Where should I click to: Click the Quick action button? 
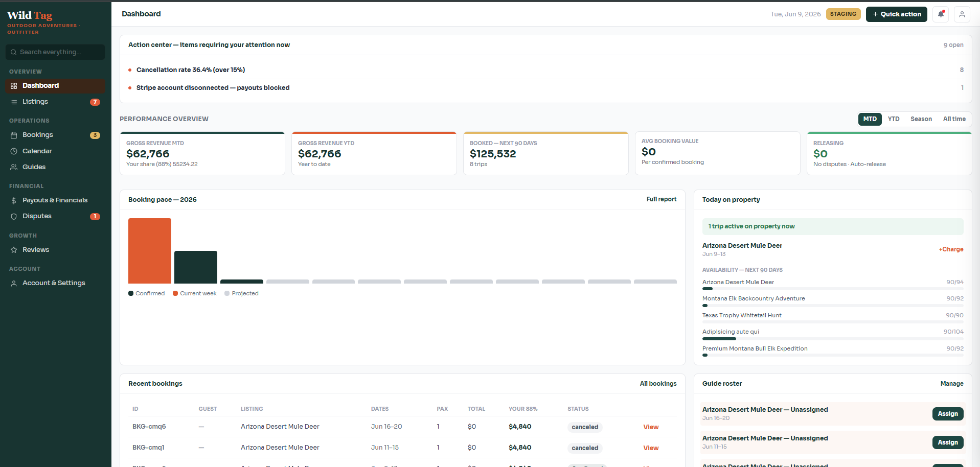[x=897, y=14]
